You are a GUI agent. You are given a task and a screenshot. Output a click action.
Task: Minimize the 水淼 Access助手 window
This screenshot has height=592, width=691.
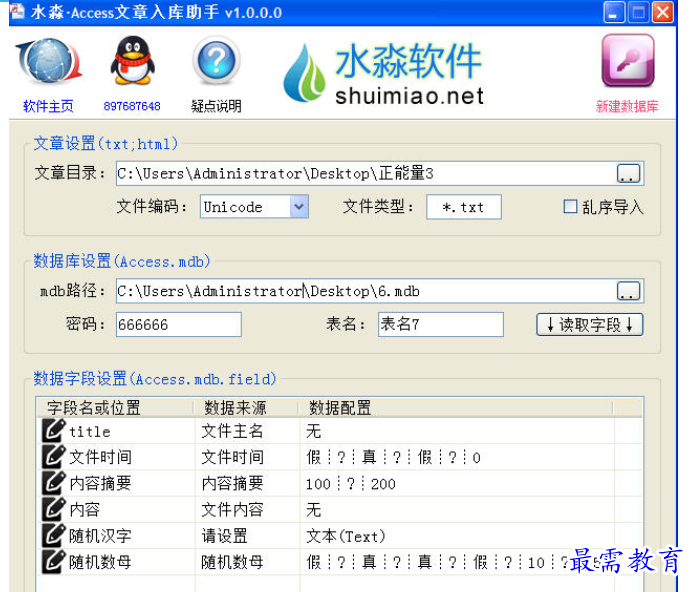614,12
